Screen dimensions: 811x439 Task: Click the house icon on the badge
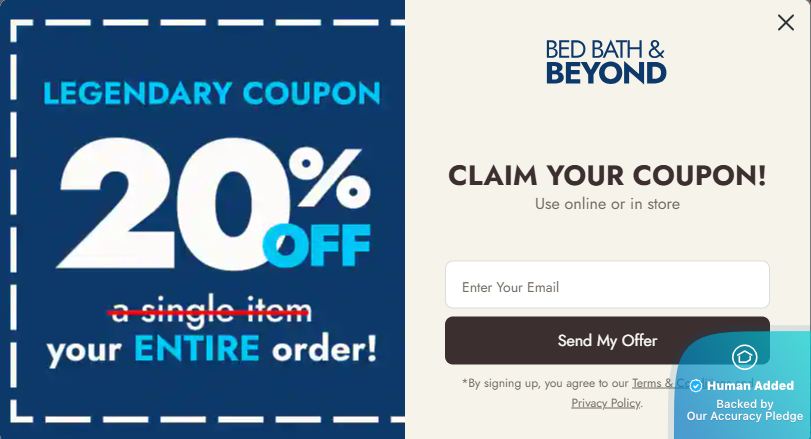coord(744,357)
